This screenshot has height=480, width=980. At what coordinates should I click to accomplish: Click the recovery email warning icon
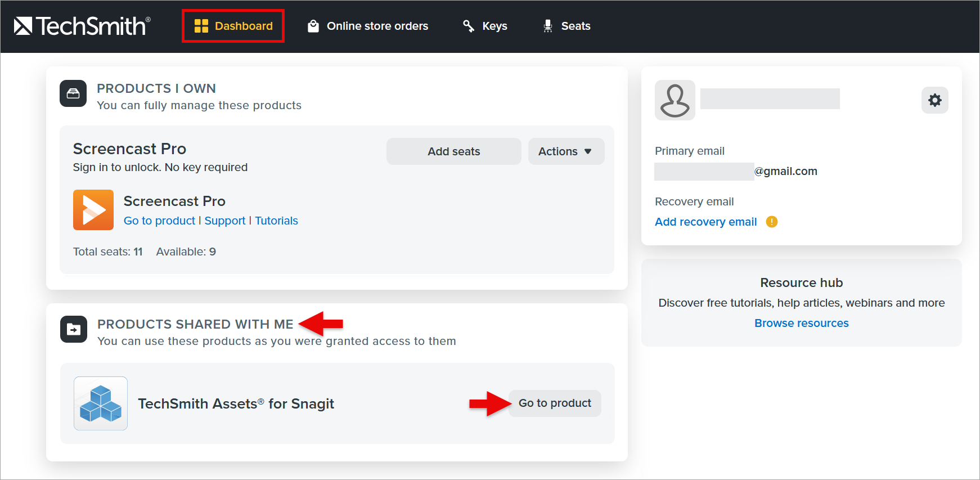tap(772, 222)
